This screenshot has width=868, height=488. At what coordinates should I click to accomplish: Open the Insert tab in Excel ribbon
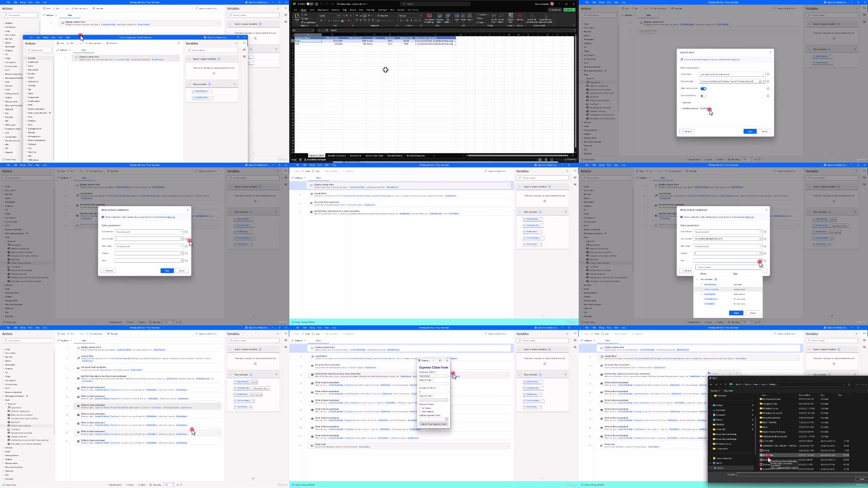click(312, 10)
